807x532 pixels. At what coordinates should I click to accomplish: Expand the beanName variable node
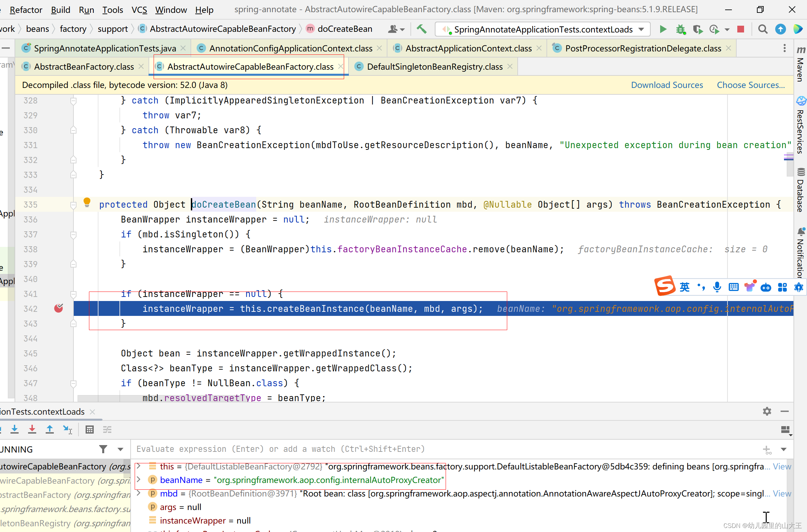coord(138,480)
